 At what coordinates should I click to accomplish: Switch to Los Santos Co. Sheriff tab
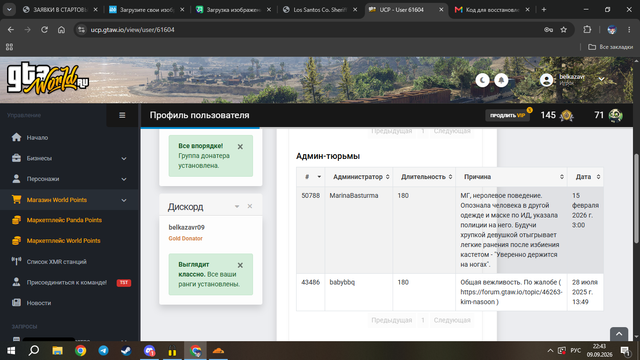(320, 9)
